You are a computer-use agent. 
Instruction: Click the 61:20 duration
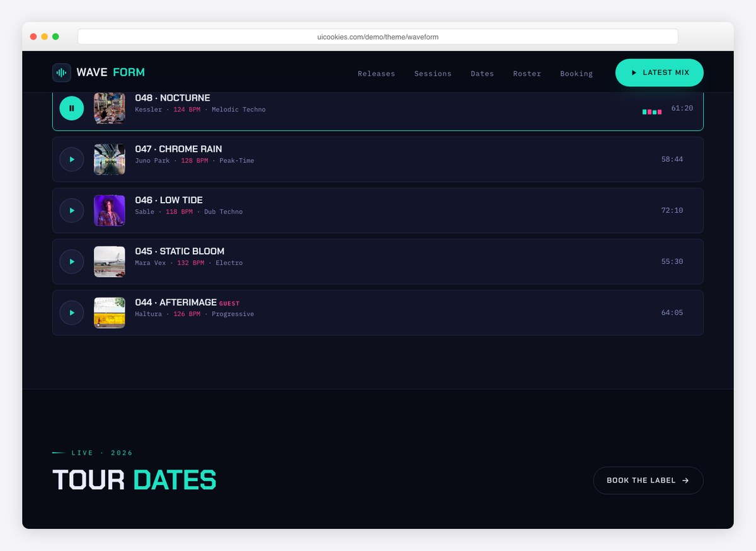682,108
